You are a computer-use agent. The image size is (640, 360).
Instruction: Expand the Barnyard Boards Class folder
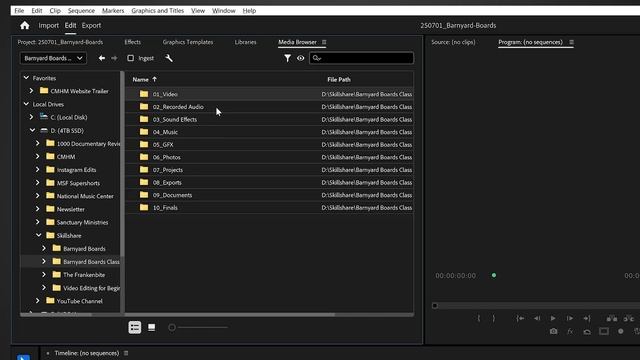click(x=44, y=261)
